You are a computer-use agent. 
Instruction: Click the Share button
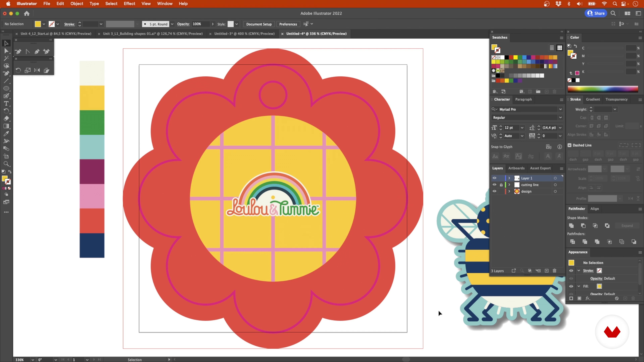(596, 13)
